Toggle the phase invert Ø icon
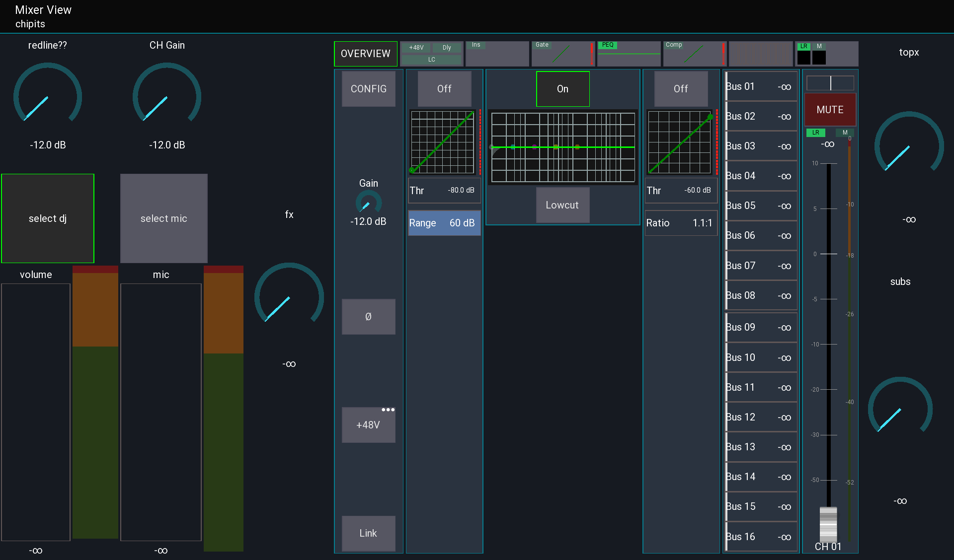954x560 pixels. coord(368,317)
